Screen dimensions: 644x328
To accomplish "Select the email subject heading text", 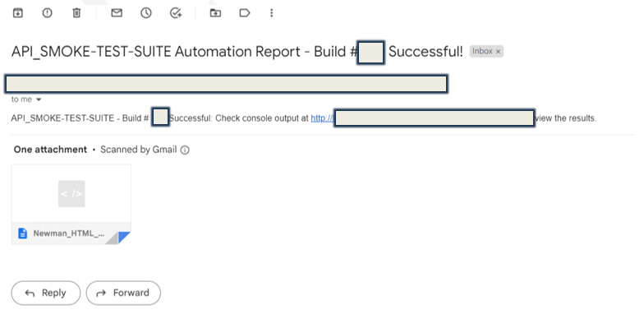I will pyautogui.click(x=237, y=52).
